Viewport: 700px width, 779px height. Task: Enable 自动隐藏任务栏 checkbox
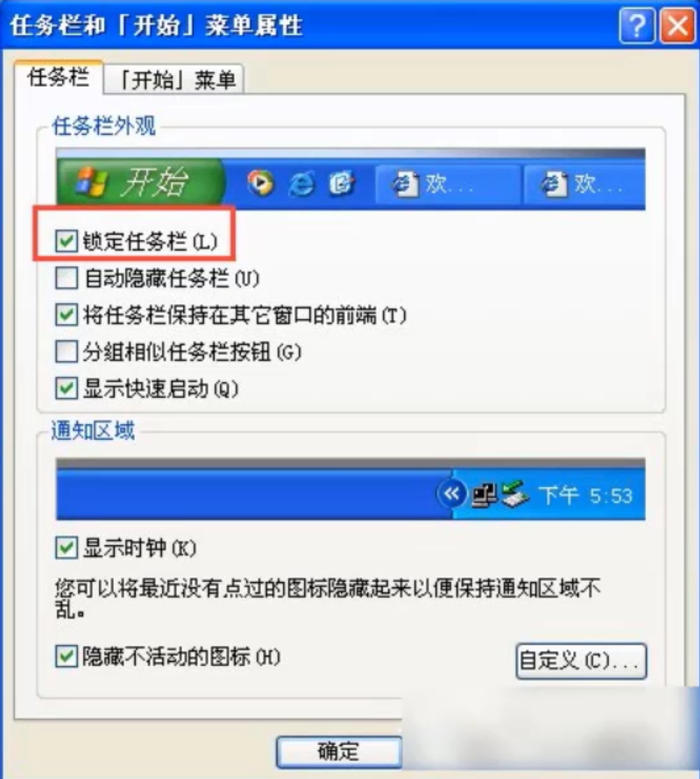click(x=66, y=278)
